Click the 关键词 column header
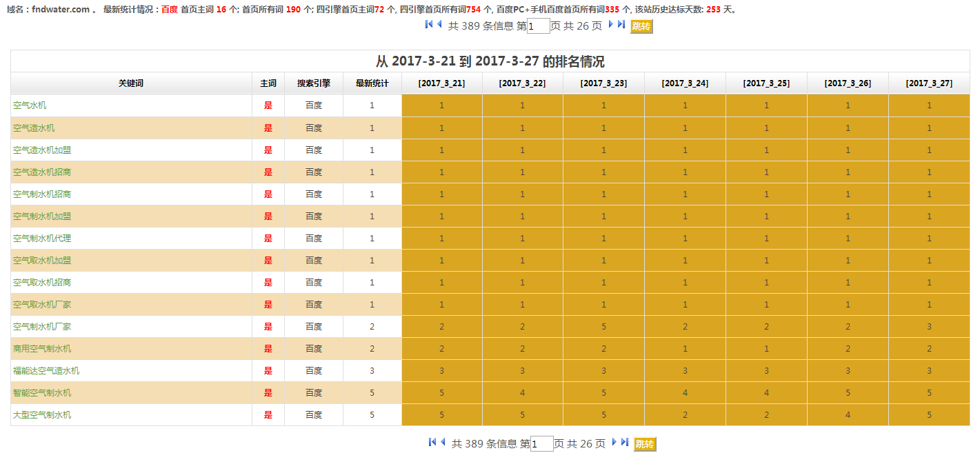 coord(131,83)
